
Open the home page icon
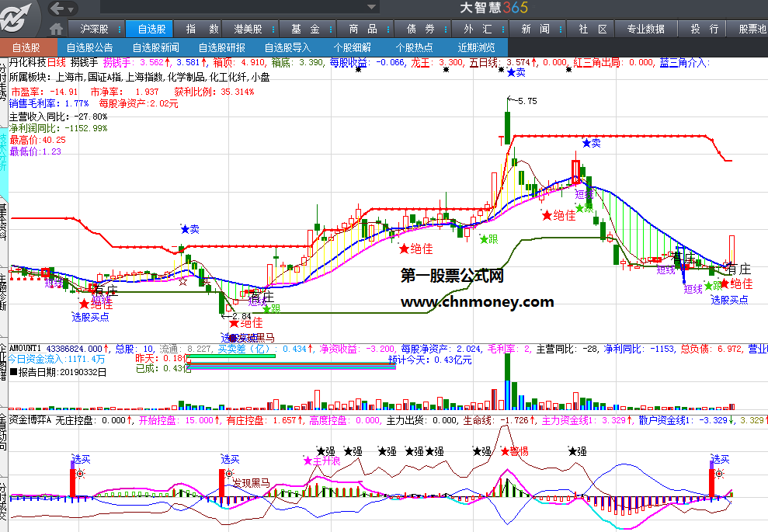click(57, 30)
